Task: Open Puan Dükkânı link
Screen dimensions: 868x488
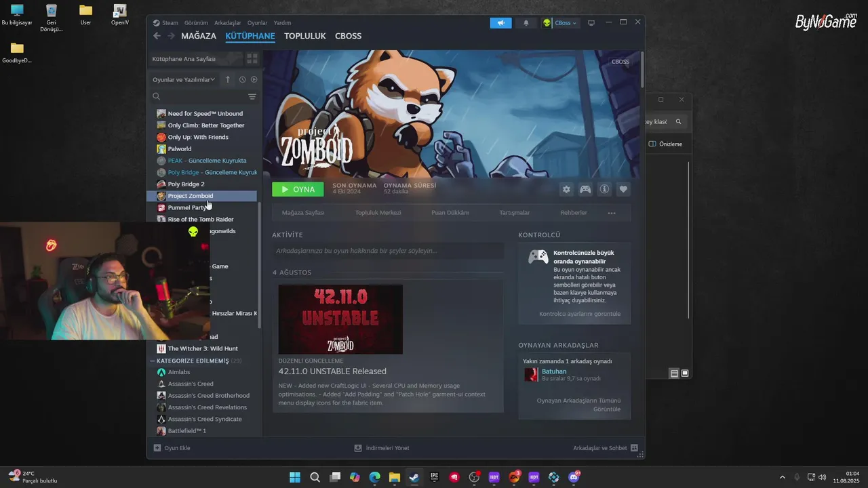Action: pyautogui.click(x=450, y=213)
